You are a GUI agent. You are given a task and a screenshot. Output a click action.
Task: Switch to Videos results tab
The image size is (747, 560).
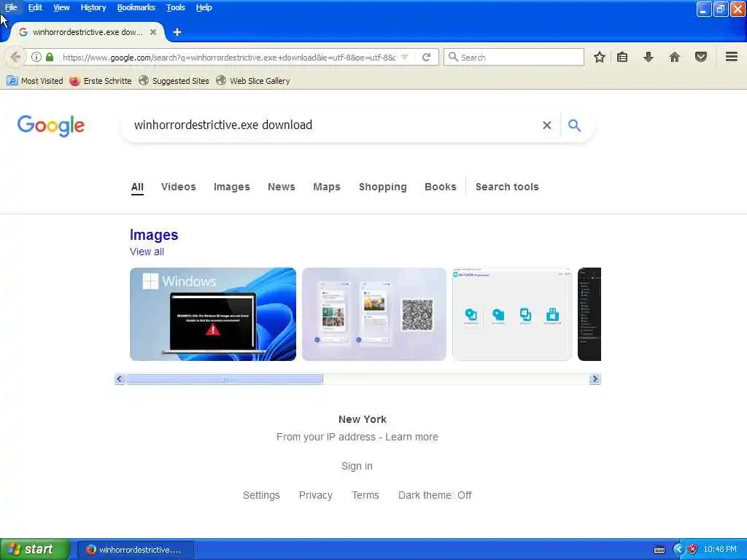point(179,187)
